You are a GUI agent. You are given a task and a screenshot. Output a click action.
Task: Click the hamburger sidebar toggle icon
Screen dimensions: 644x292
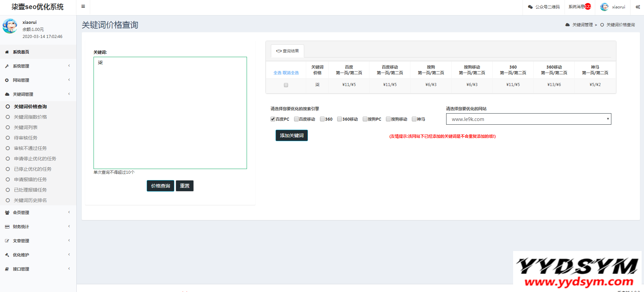tap(83, 6)
